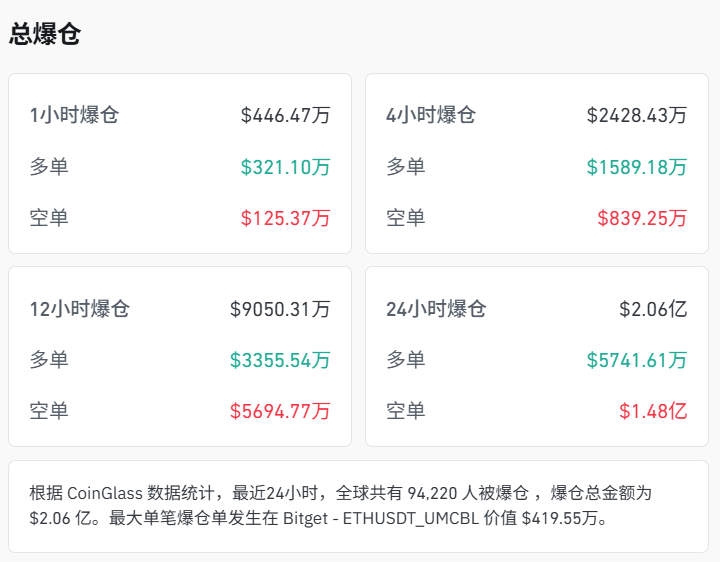
Task: Click the 24-hour total value $2.06亿
Action: [653, 309]
